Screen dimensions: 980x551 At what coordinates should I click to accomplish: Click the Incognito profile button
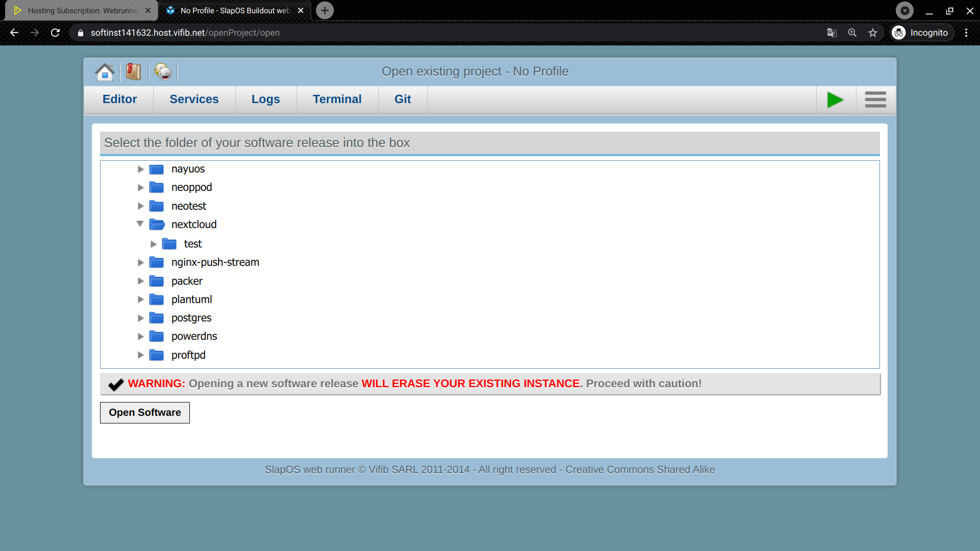click(922, 33)
